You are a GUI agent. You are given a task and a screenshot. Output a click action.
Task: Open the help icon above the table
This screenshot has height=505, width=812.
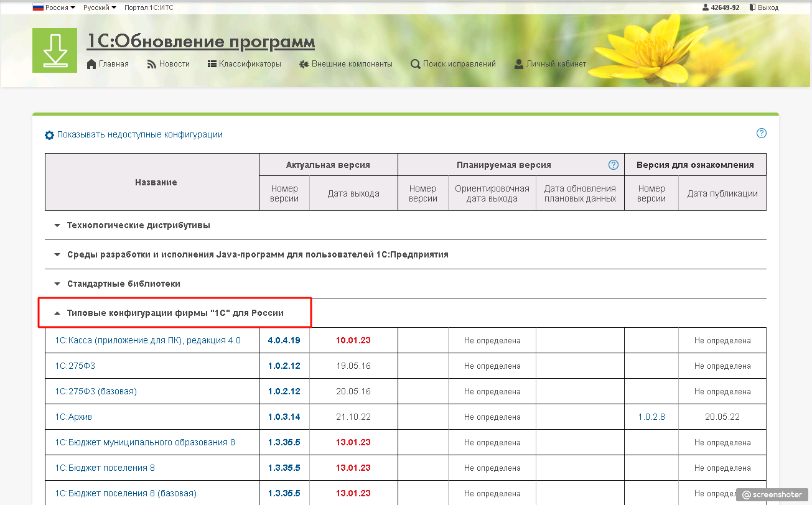tap(762, 133)
